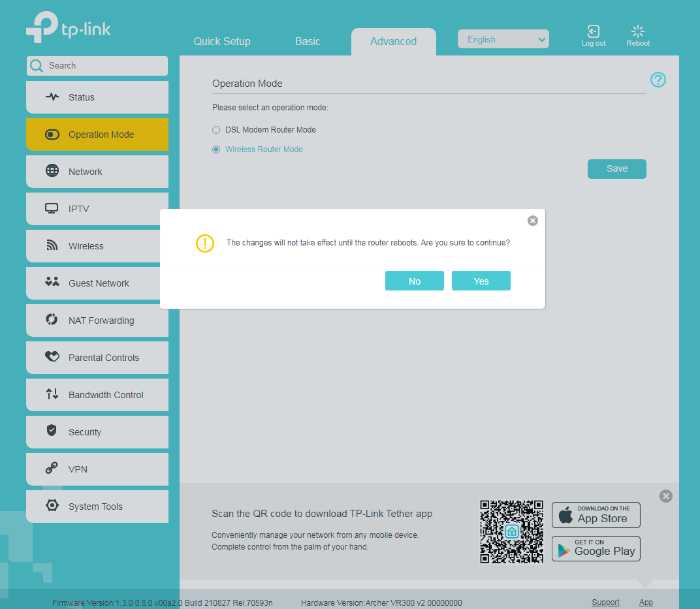
Task: Select the Operation Mode menu item
Action: (97, 134)
